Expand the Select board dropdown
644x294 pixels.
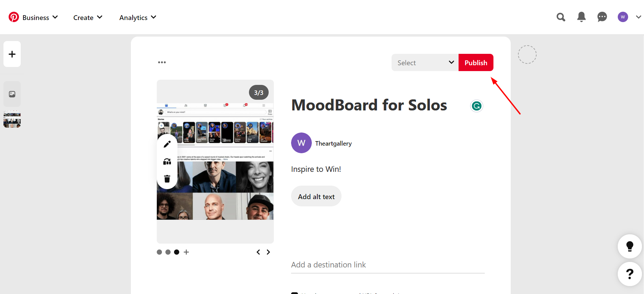425,62
